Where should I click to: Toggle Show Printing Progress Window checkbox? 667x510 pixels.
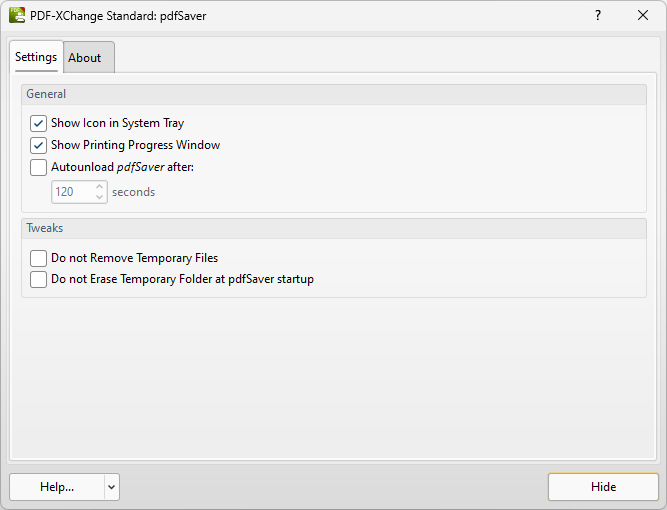point(38,145)
